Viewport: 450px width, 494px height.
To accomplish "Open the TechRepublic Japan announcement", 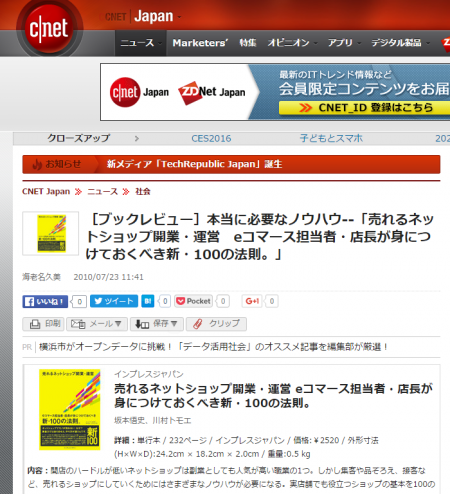I will pyautogui.click(x=194, y=164).
